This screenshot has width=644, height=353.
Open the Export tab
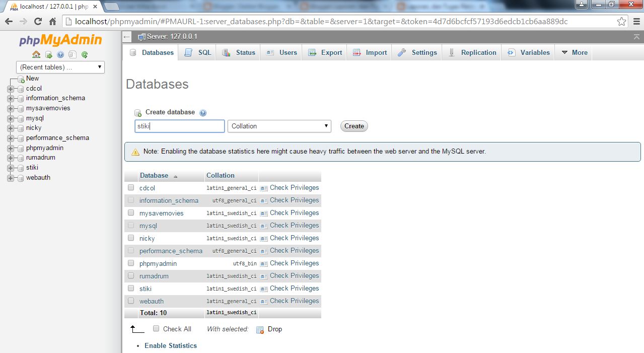coord(325,52)
